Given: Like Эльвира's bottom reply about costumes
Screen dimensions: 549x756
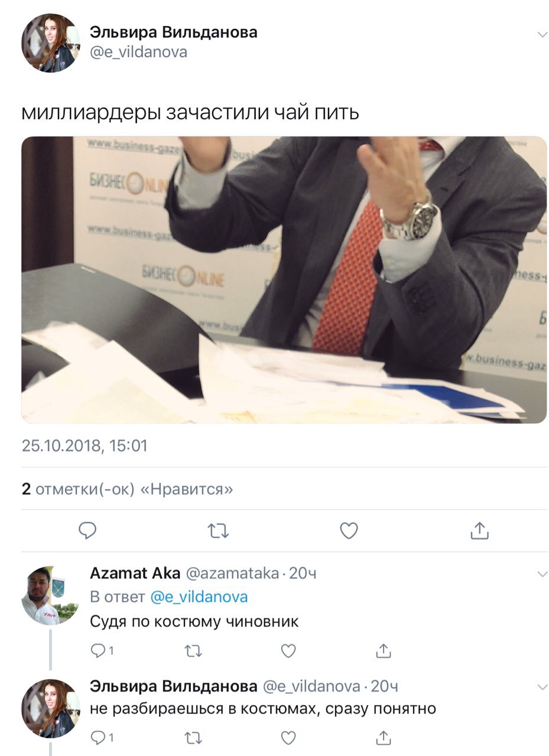Looking at the screenshot, I should (288, 738).
